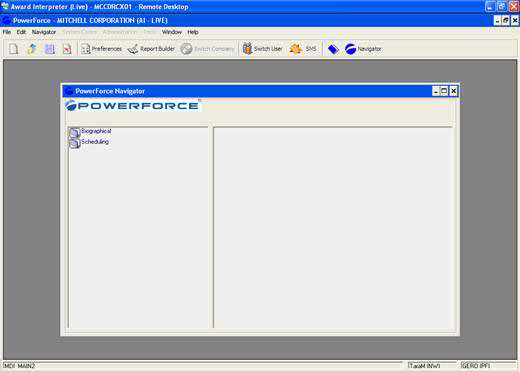
Task: Open the Edit menu
Action: coord(21,32)
